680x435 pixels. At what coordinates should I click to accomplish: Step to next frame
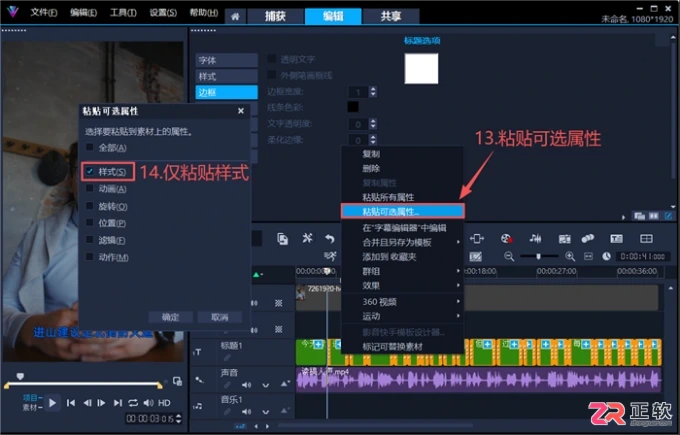tap(101, 403)
